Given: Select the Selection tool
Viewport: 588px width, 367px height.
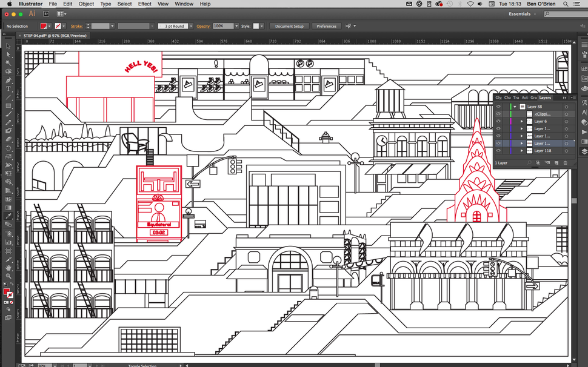Looking at the screenshot, I should pyautogui.click(x=8, y=46).
